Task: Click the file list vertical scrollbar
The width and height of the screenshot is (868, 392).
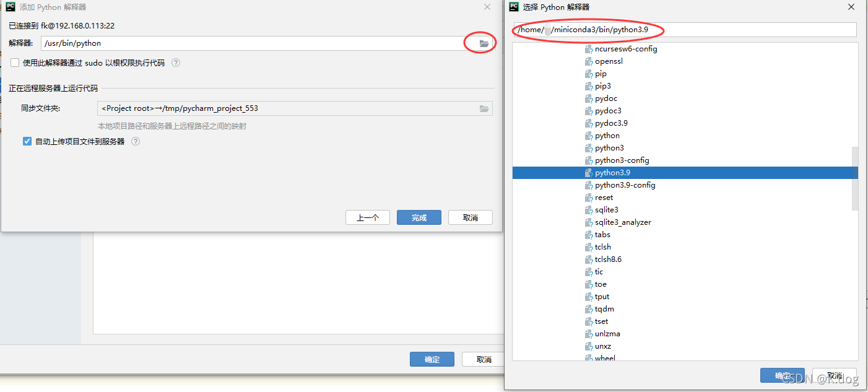Action: [x=855, y=178]
